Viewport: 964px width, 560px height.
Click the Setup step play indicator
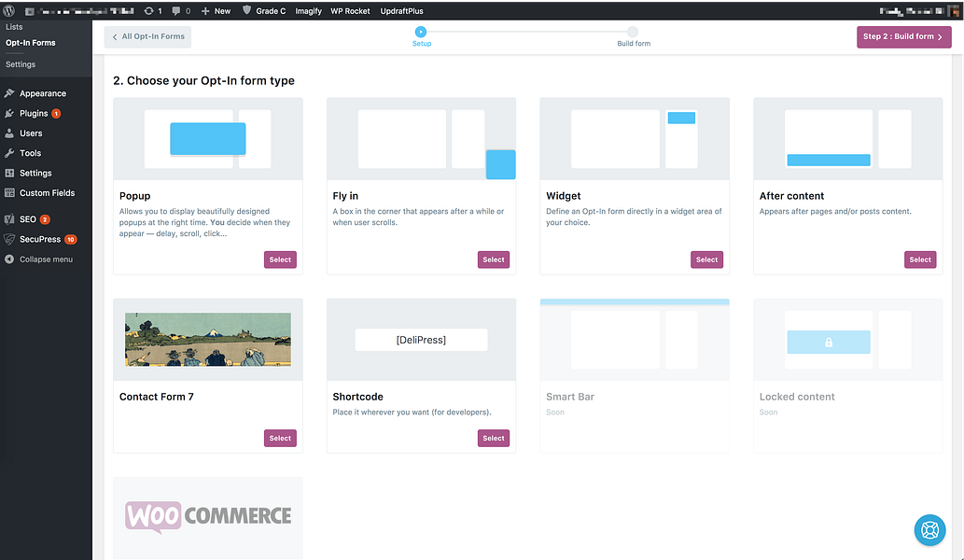[x=421, y=32]
